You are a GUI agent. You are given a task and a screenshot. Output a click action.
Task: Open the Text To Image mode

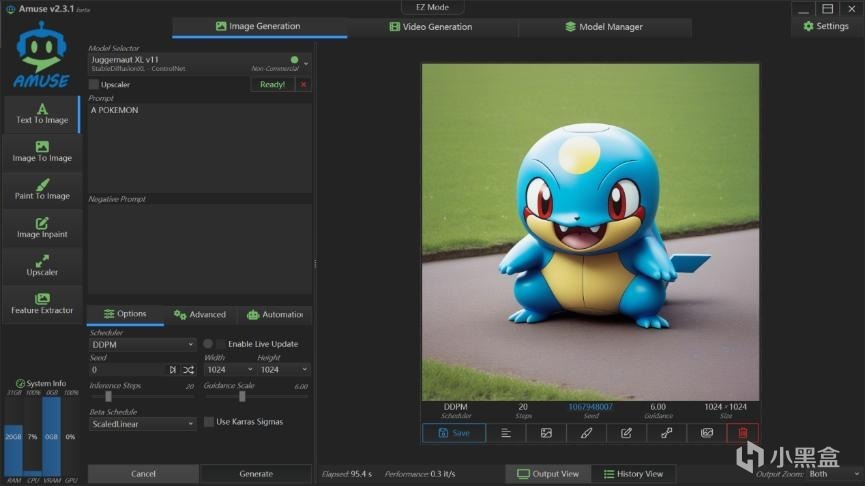click(42, 114)
